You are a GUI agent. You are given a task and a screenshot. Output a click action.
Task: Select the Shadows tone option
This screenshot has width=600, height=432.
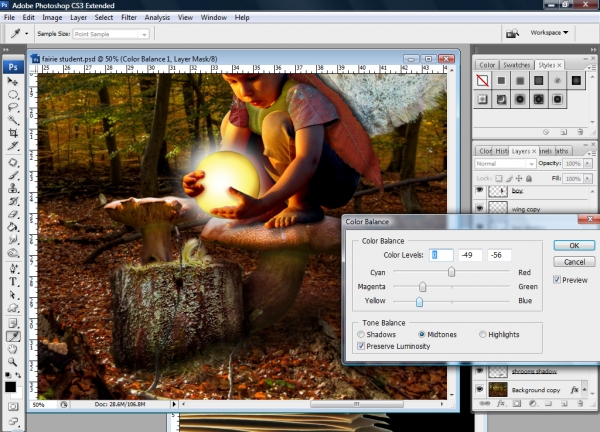tap(360, 334)
